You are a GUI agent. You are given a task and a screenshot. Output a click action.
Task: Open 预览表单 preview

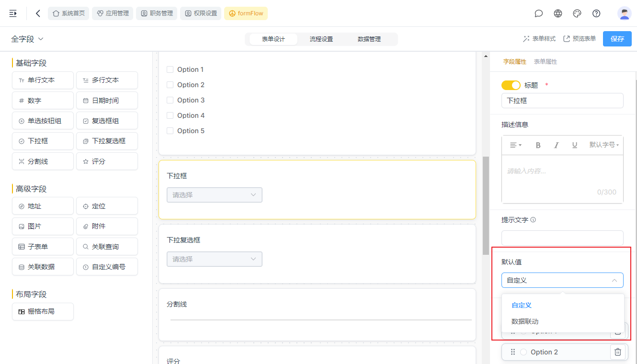click(580, 39)
